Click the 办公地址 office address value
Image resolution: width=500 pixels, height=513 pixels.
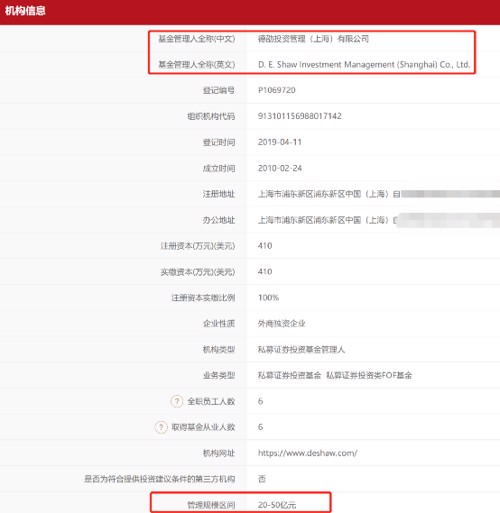[379, 220]
